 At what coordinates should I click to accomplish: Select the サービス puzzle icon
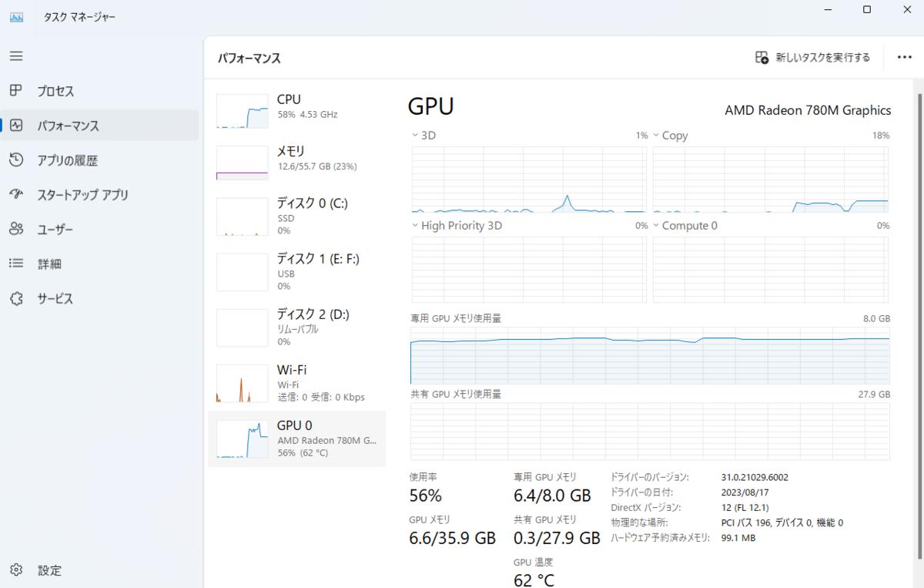[16, 298]
